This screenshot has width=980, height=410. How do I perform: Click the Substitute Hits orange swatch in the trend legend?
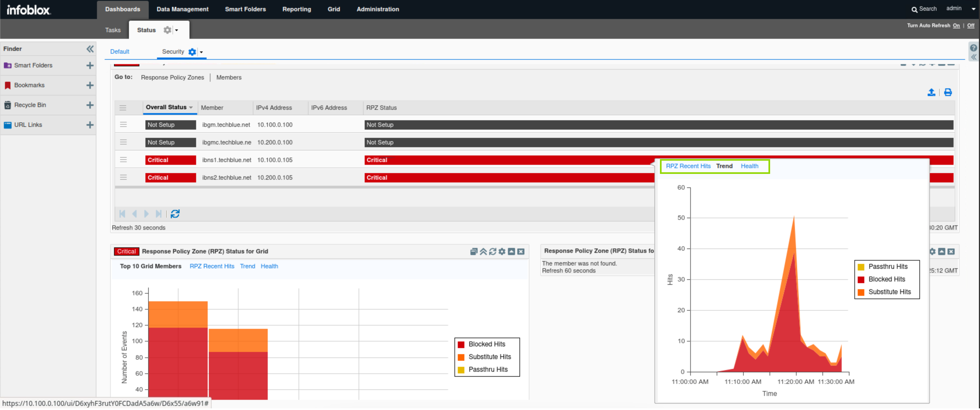click(861, 292)
